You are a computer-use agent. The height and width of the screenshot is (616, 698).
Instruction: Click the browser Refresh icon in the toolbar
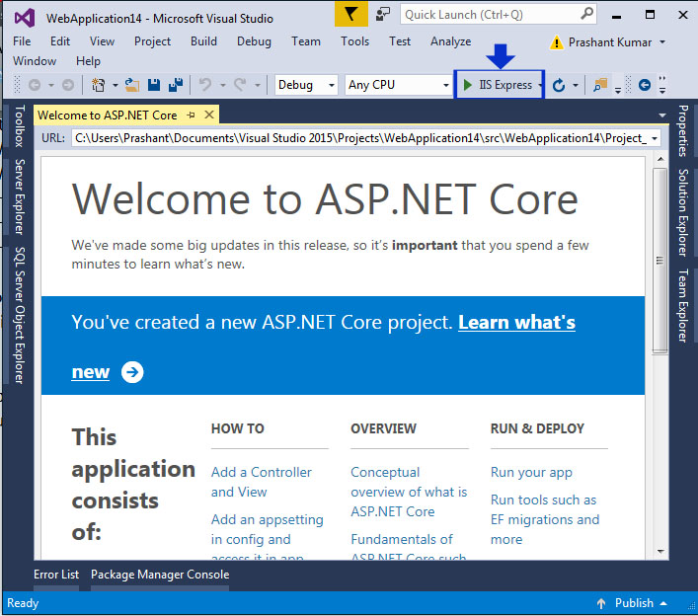click(x=559, y=85)
